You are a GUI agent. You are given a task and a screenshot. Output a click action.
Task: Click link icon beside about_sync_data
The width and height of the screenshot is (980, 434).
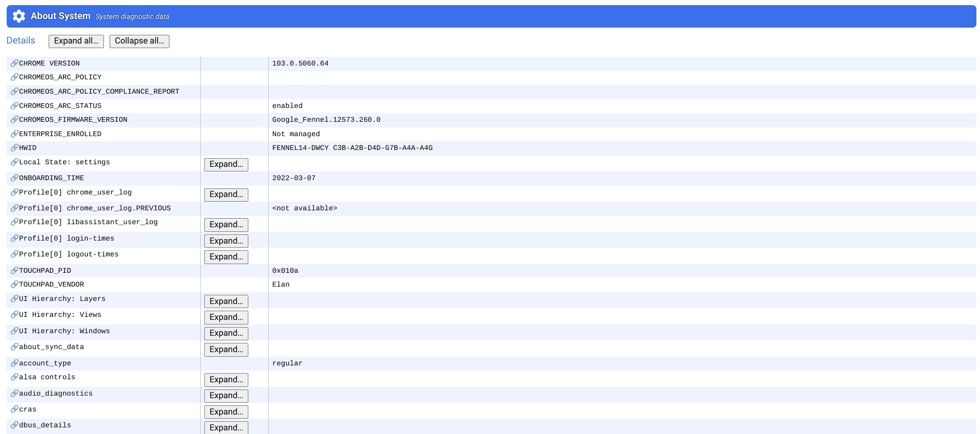14,346
